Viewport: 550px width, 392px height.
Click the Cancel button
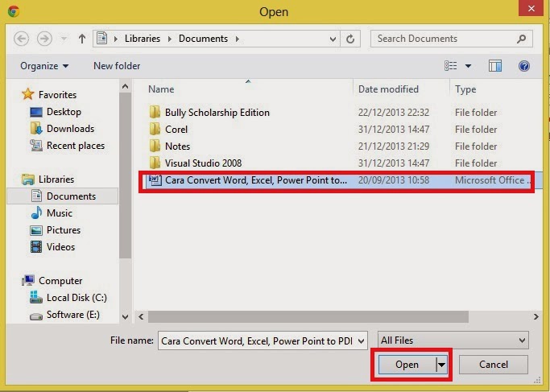(x=493, y=365)
